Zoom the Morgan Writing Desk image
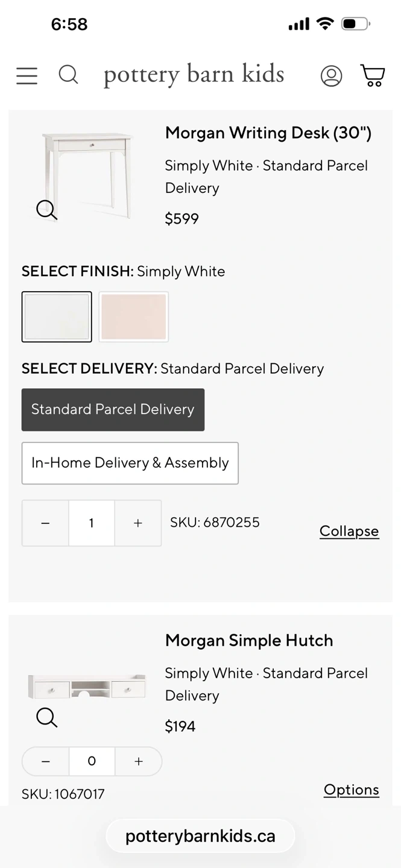The image size is (401, 868). [47, 210]
